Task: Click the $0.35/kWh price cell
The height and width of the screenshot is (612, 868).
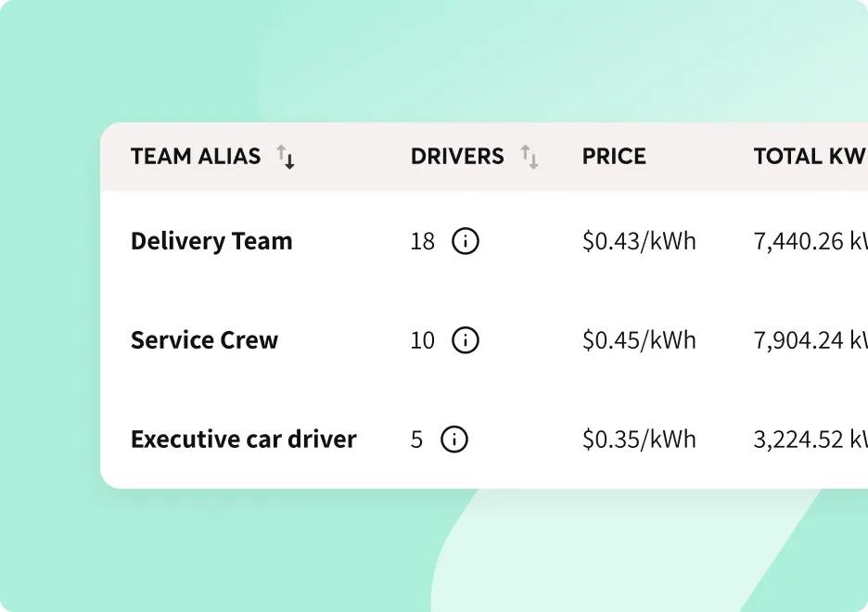Action: (x=639, y=440)
